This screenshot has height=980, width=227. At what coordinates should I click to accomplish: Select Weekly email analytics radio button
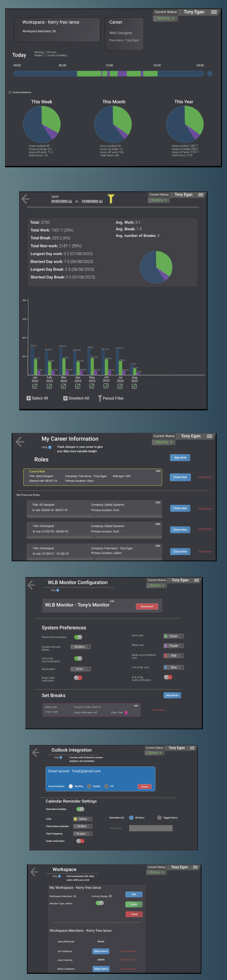click(x=89, y=786)
